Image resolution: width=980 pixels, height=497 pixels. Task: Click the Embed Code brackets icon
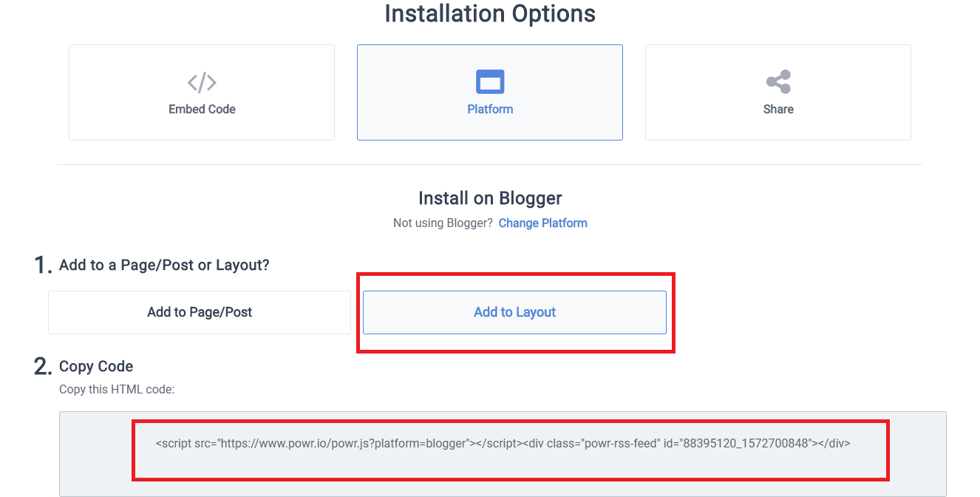click(202, 81)
